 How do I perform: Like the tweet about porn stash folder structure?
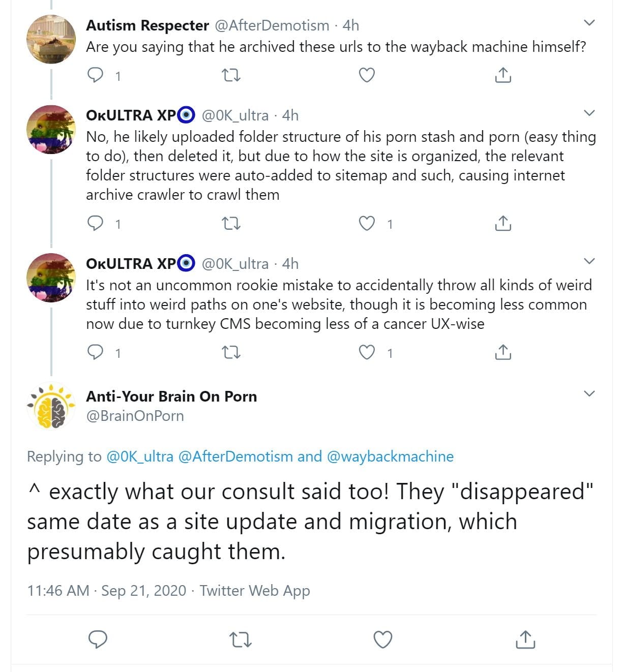tap(367, 224)
